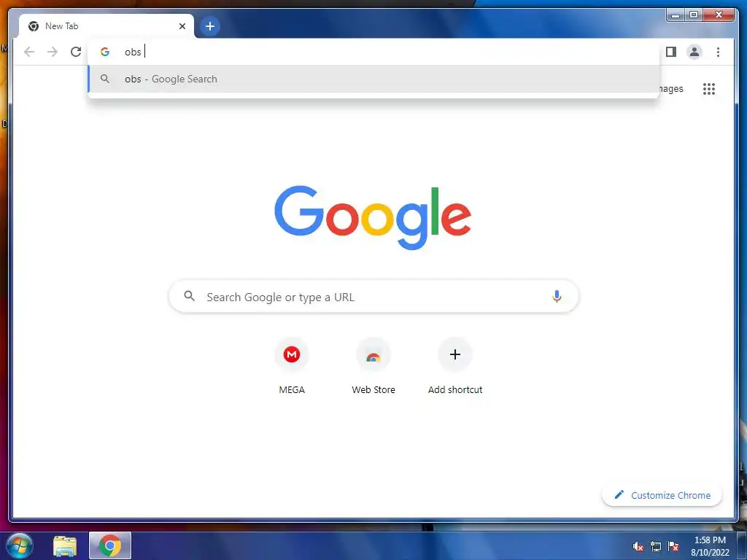Viewport: 747px width, 560px height.
Task: Open the Chrome three-dot menu
Action: coord(718,52)
